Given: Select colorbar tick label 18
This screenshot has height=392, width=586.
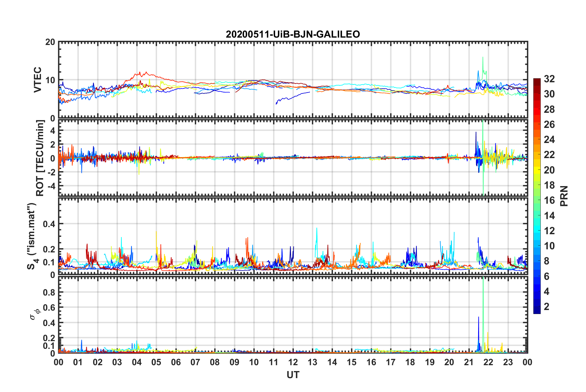Looking at the screenshot, I should click(549, 185).
